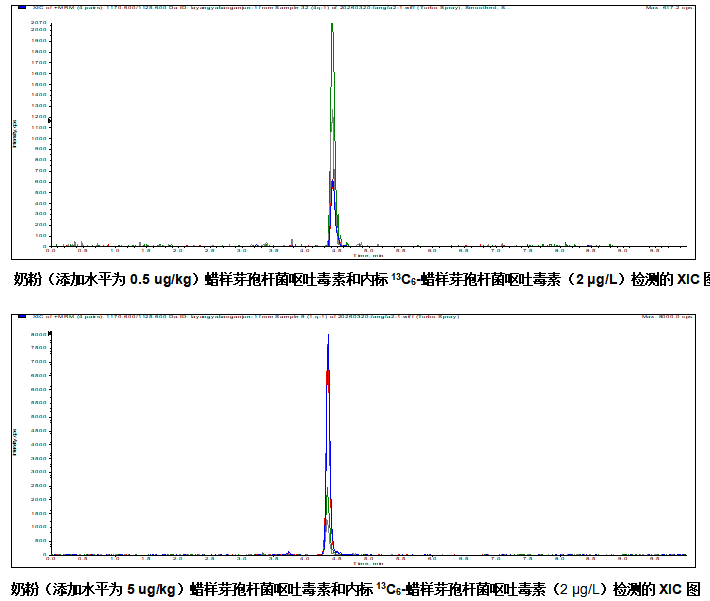Viewport: 710px width, 601px height.
Task: Click the tall green peak apex in the top chart
Action: (332, 25)
